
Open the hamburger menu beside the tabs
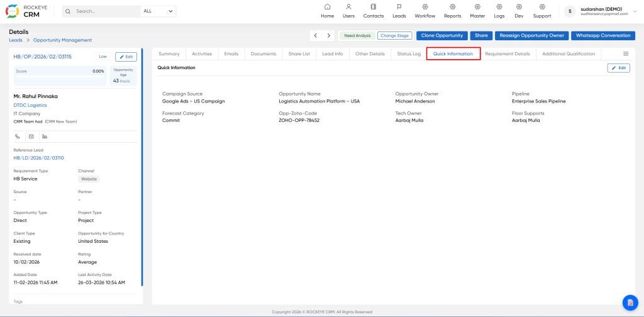click(x=626, y=54)
